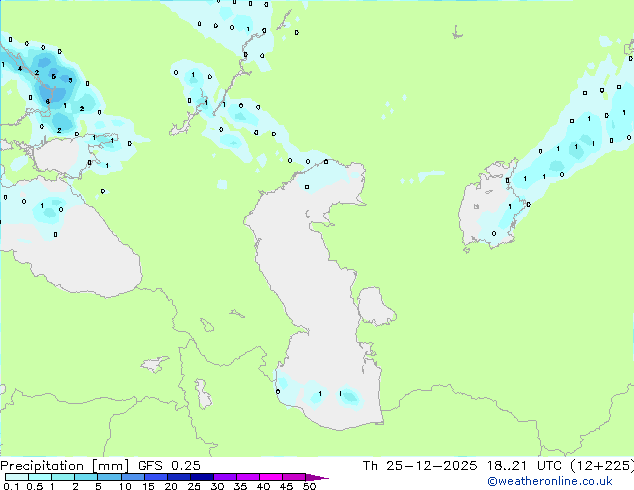This screenshot has height=490, width=634.
Task: Click the 45–50 mm legend swatch
Action: pyautogui.click(x=294, y=477)
